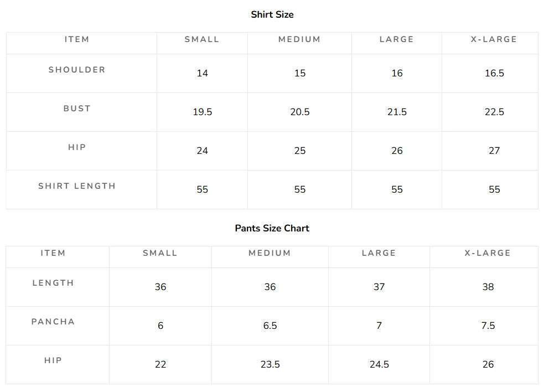Click the LENGTH row label in pants table
This screenshot has height=392, width=544.
pyautogui.click(x=53, y=283)
